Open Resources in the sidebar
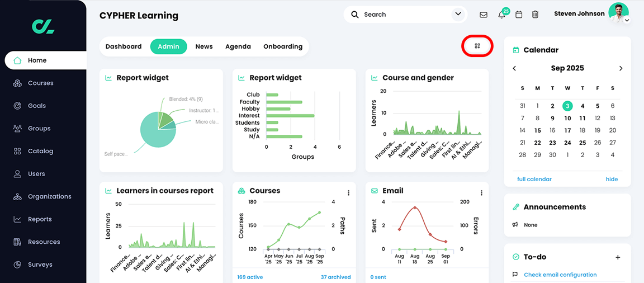The image size is (644, 283). point(43,242)
